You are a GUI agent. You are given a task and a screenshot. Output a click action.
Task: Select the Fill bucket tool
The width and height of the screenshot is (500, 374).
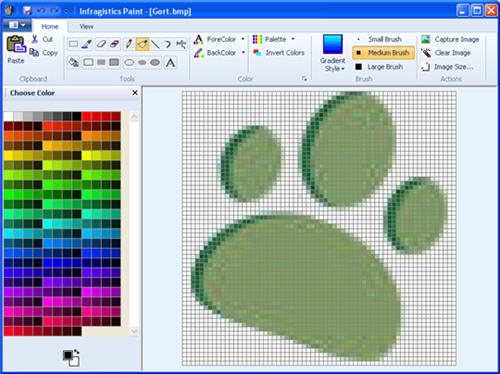(x=74, y=62)
